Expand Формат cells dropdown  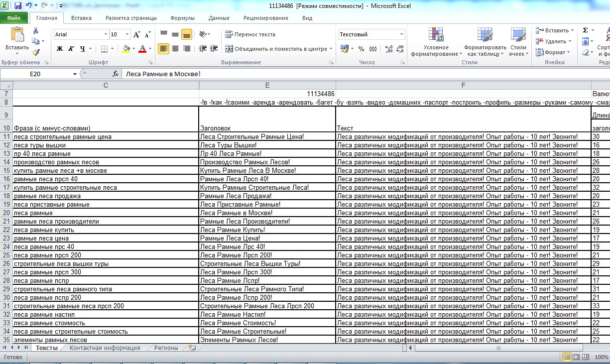point(569,52)
